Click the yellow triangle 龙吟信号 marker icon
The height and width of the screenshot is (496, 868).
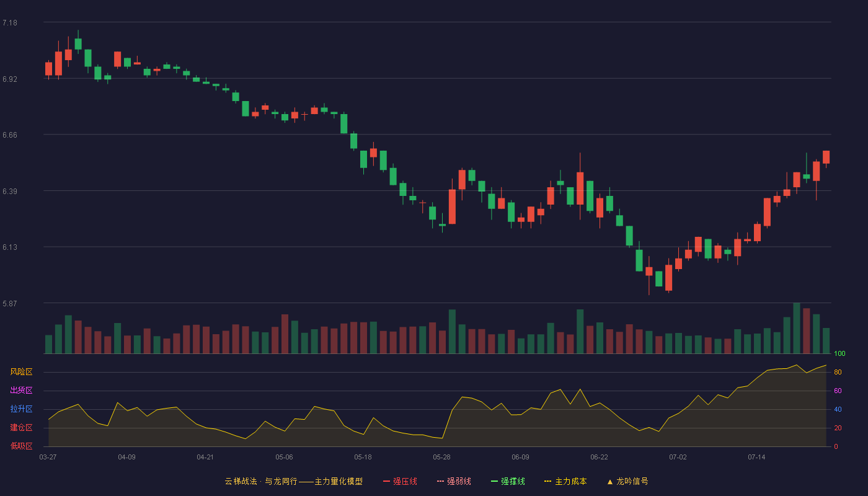point(609,481)
